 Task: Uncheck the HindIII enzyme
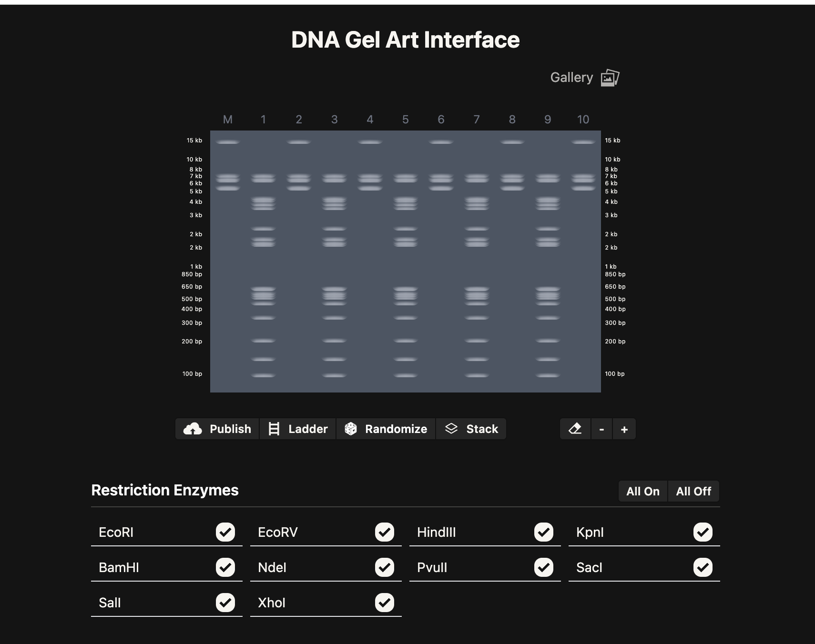pos(544,532)
